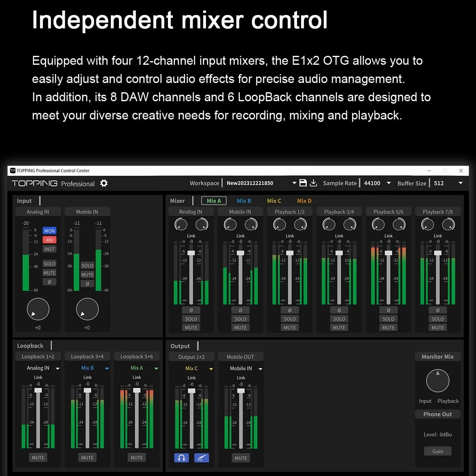Mute the Playback 7/8 mixer channel
476x476 pixels.
438,327
